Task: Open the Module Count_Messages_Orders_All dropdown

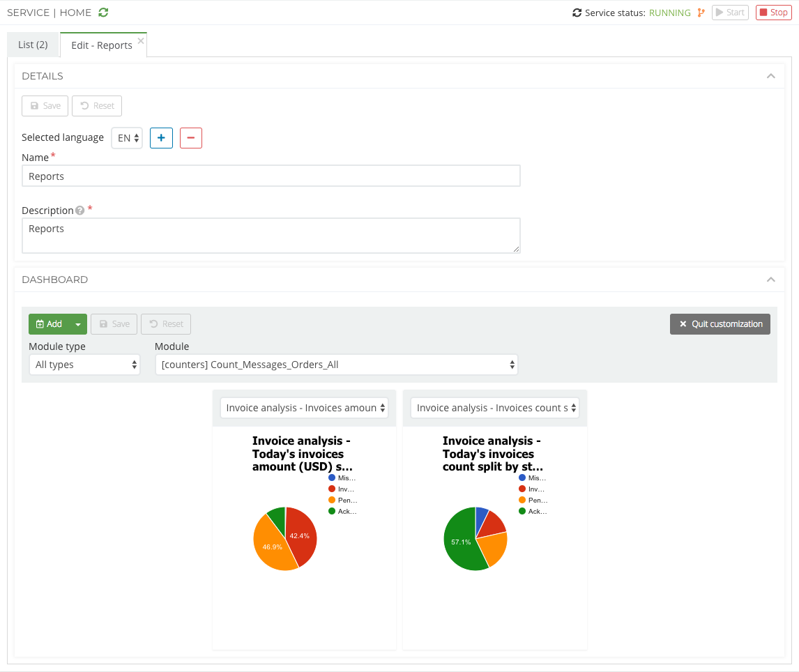Action: pos(336,365)
